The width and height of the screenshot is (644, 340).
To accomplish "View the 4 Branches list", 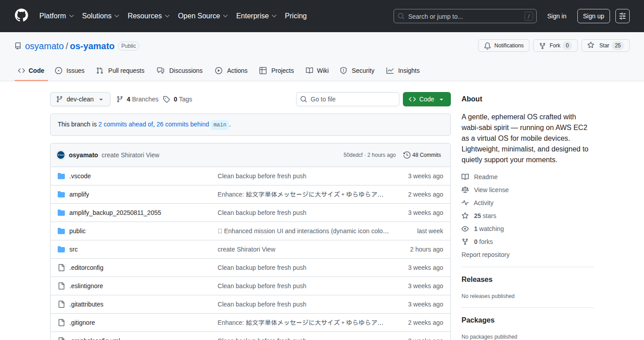I will 137,99.
